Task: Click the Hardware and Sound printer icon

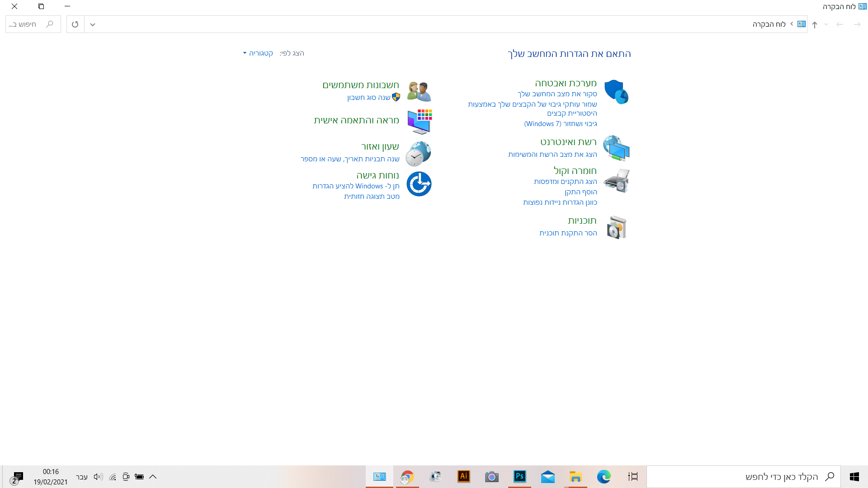Action: (616, 181)
